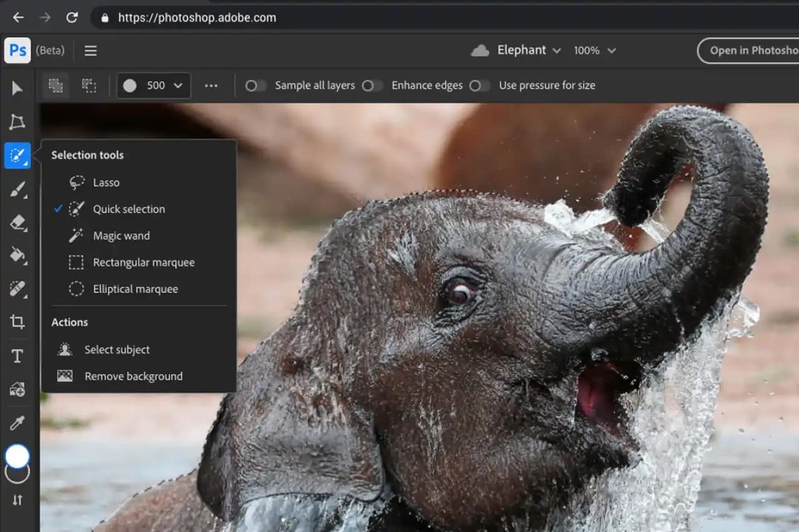Screen dimensions: 799x532
Task: Select the Eyedropper tool
Action: [17, 423]
